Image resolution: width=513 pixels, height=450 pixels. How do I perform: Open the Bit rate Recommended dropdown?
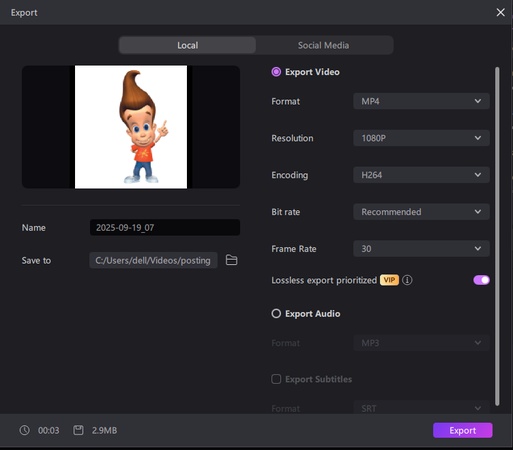(x=421, y=212)
